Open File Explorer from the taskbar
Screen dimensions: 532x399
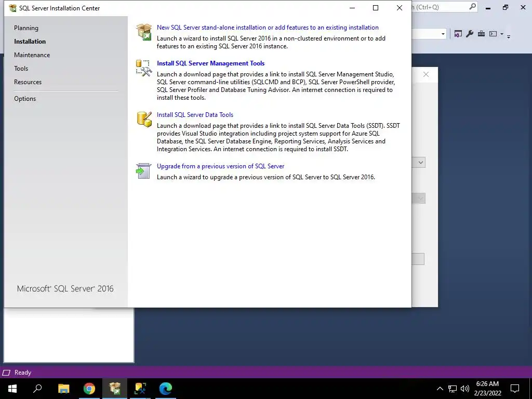tap(63, 389)
